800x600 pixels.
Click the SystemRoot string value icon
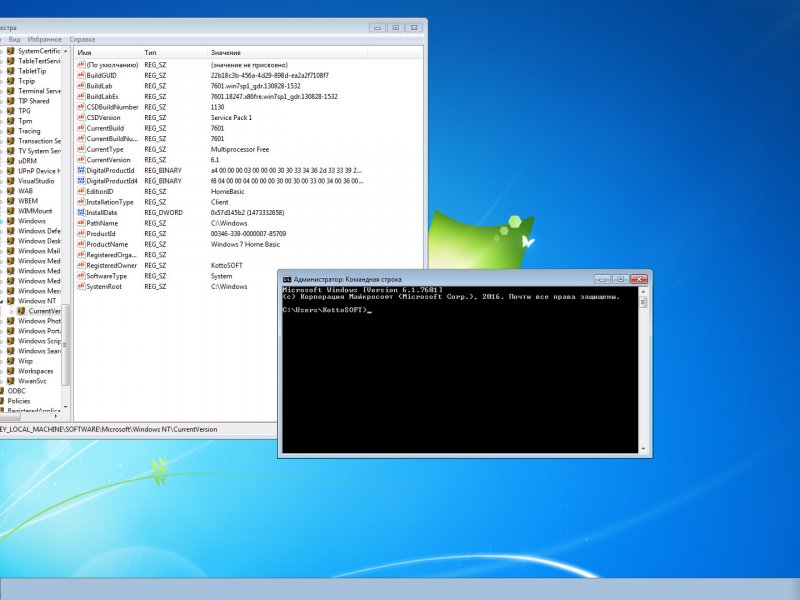81,286
